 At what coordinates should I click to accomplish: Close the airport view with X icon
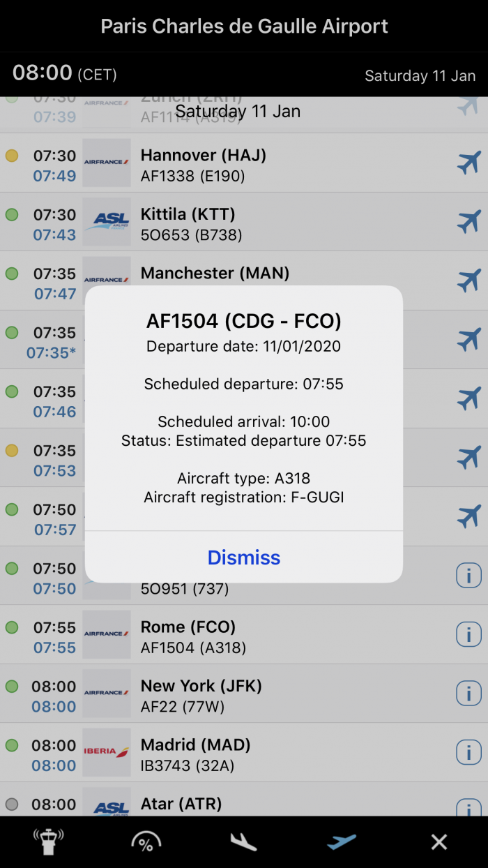click(439, 841)
